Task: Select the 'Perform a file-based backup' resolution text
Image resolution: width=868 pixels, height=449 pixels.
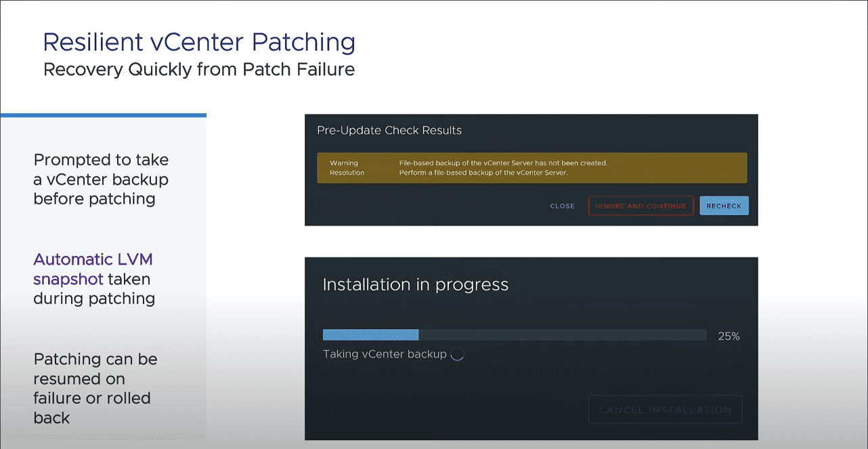Action: pyautogui.click(x=483, y=173)
